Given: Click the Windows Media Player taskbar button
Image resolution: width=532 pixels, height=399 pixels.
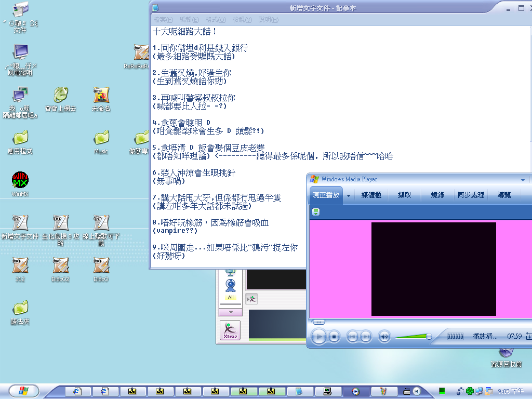Looking at the screenshot, I should pos(355,391).
